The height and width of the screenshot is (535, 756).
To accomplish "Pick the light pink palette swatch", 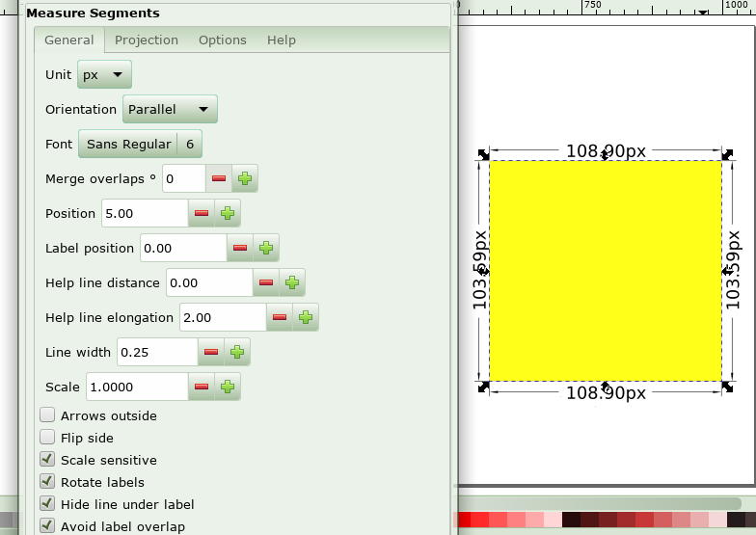I will (x=553, y=520).
